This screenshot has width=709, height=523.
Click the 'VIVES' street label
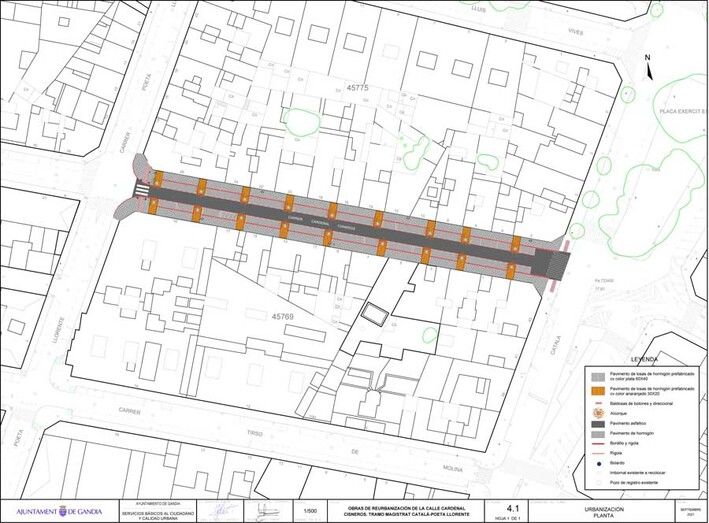pyautogui.click(x=575, y=33)
